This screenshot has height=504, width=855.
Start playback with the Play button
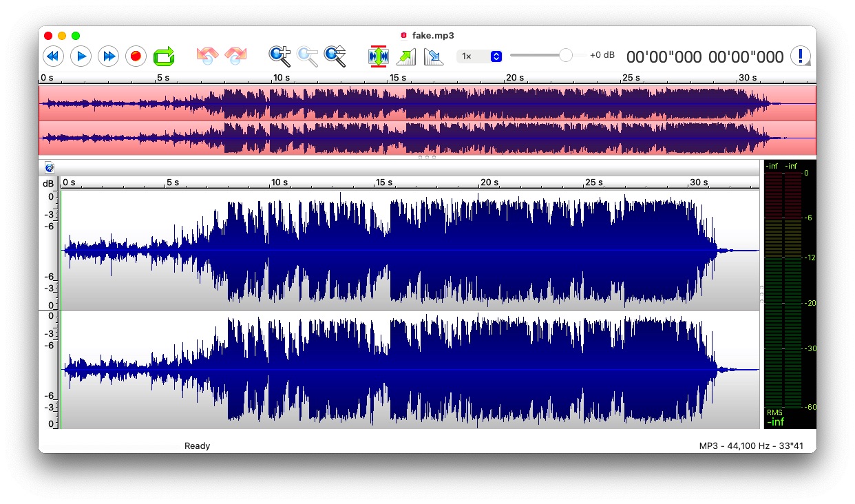tap(81, 56)
